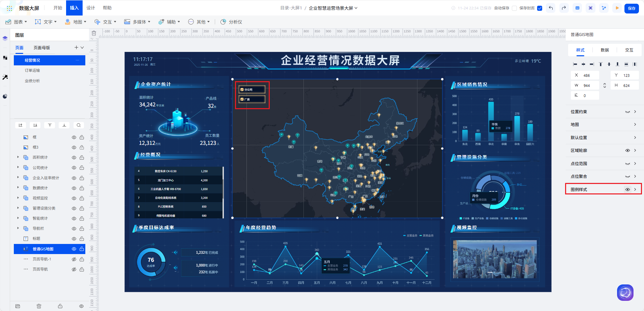Hide the 视频监控 layer
This screenshot has height=311, width=644.
coord(74,198)
